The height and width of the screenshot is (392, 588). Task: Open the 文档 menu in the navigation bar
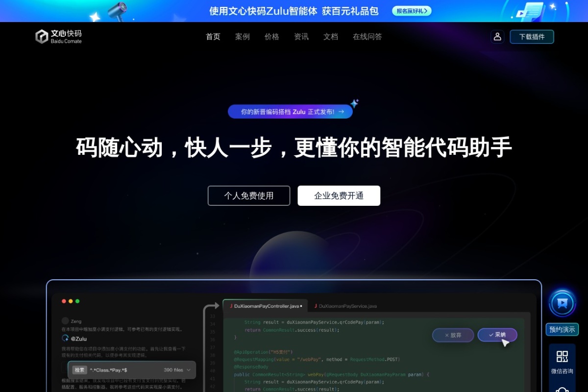pyautogui.click(x=330, y=36)
